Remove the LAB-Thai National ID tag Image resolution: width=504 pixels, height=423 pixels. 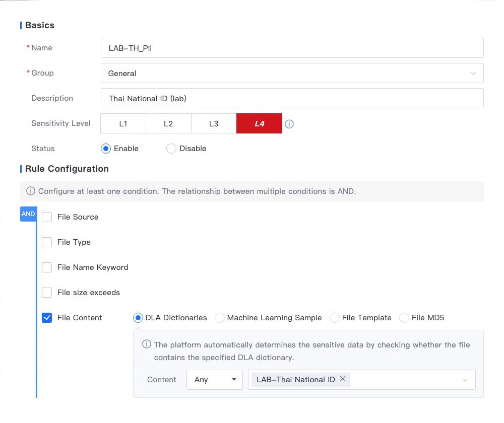tap(343, 379)
